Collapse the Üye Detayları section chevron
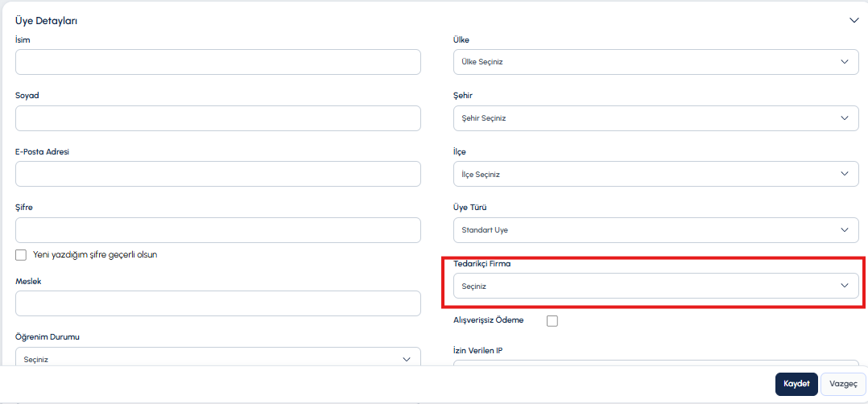The image size is (868, 404). coord(854,20)
